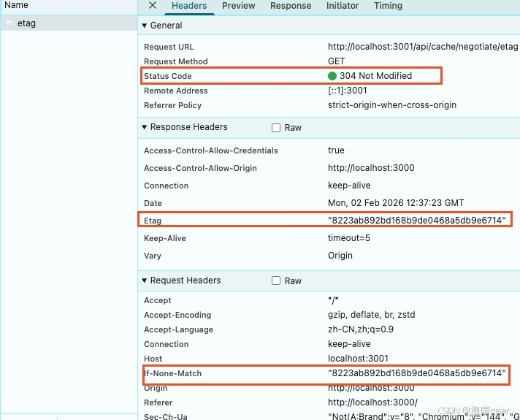
Task: Select the Date header value
Action: (x=396, y=203)
